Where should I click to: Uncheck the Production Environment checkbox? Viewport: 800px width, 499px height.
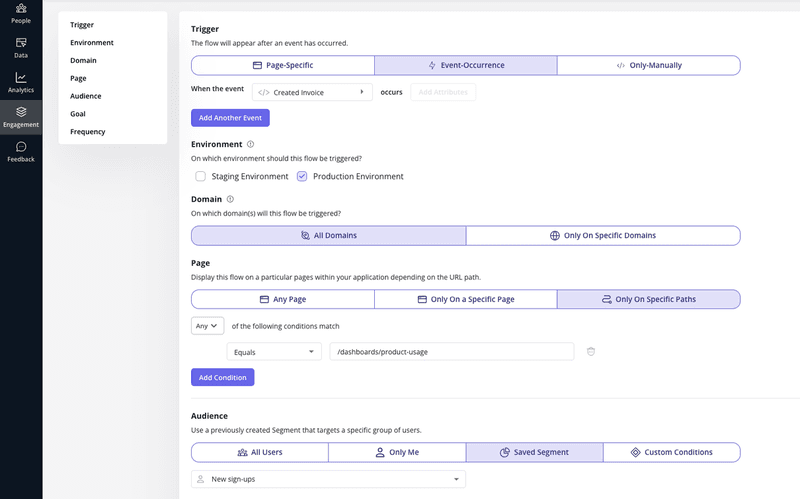coord(302,176)
